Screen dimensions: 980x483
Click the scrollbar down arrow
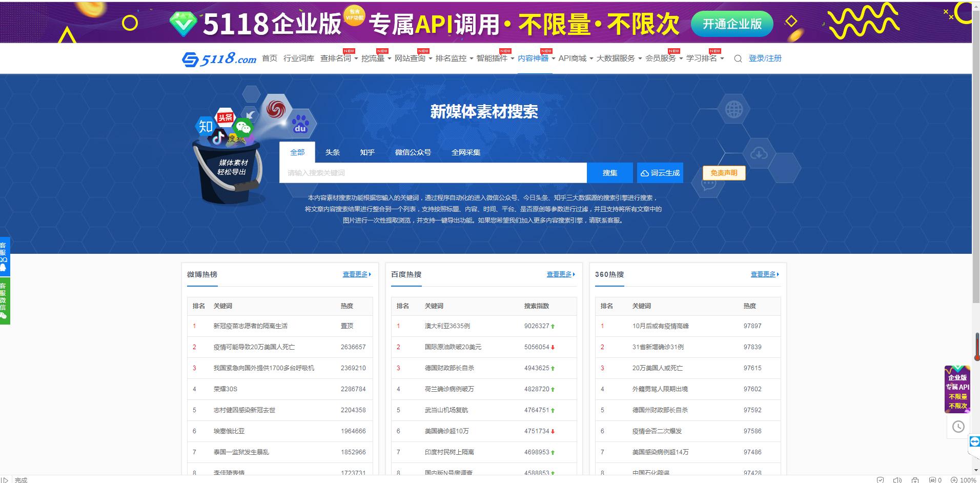click(976, 470)
